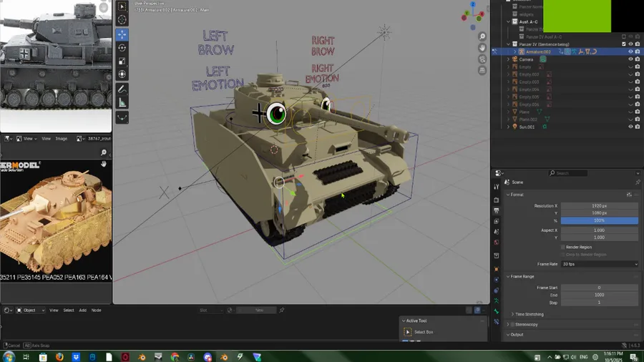Toggle Panzer IV (Sentience being) collection eye icon
644x362 pixels.
click(630, 44)
